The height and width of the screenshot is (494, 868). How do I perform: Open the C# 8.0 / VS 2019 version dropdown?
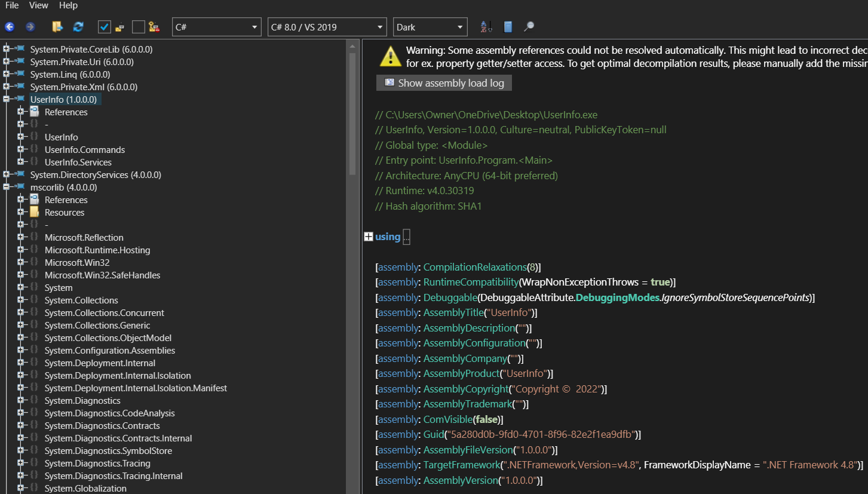[x=327, y=27]
